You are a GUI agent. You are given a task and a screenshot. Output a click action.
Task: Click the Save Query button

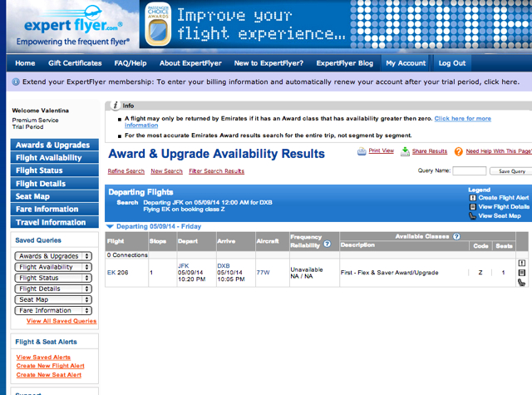(512, 171)
